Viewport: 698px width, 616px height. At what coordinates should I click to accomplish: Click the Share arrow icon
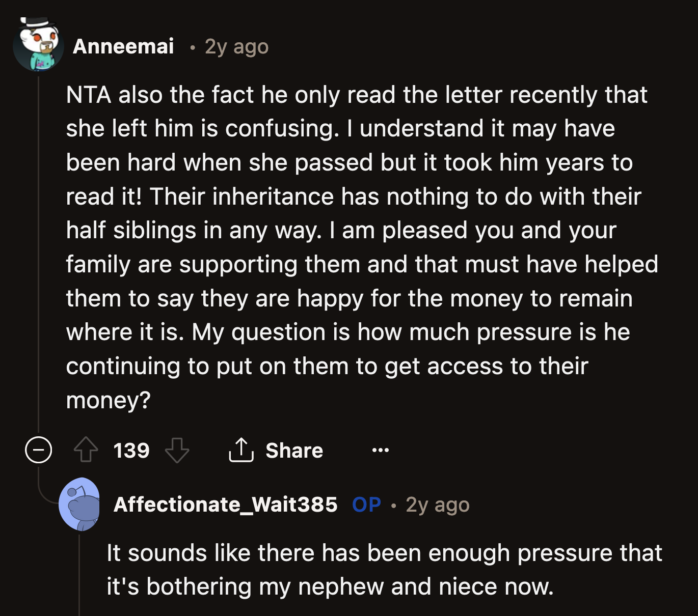pos(241,450)
